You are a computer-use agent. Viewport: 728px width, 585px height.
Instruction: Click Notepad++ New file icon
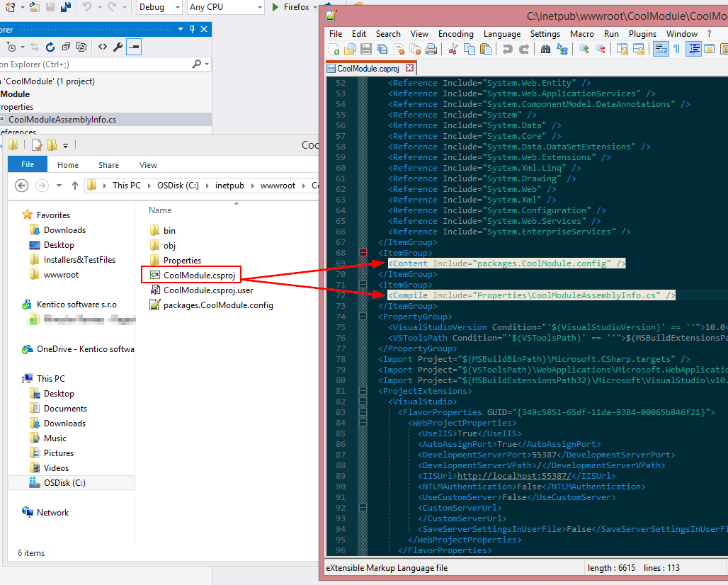coord(334,49)
